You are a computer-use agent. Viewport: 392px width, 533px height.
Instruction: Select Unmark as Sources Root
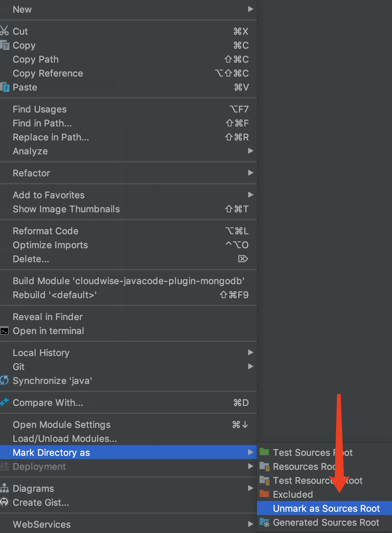[x=326, y=508]
